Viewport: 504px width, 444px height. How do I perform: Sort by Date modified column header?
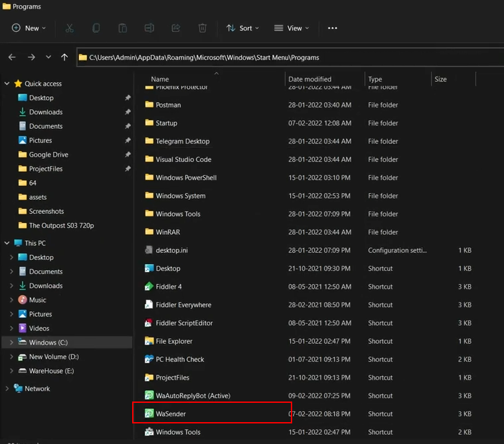coord(309,79)
